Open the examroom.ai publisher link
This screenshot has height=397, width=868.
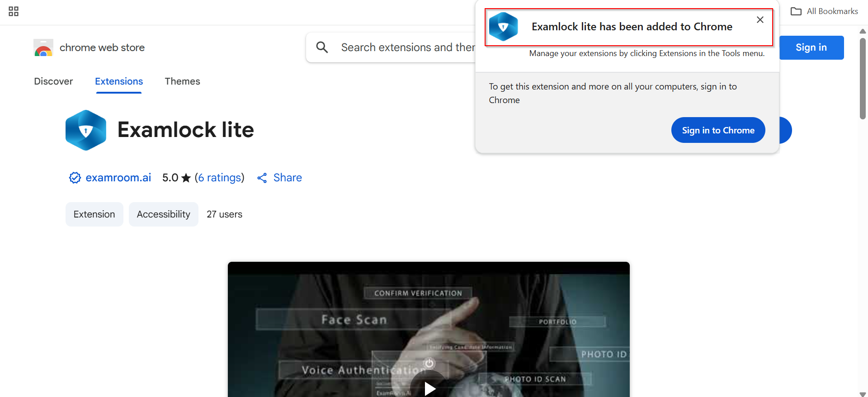pos(118,178)
